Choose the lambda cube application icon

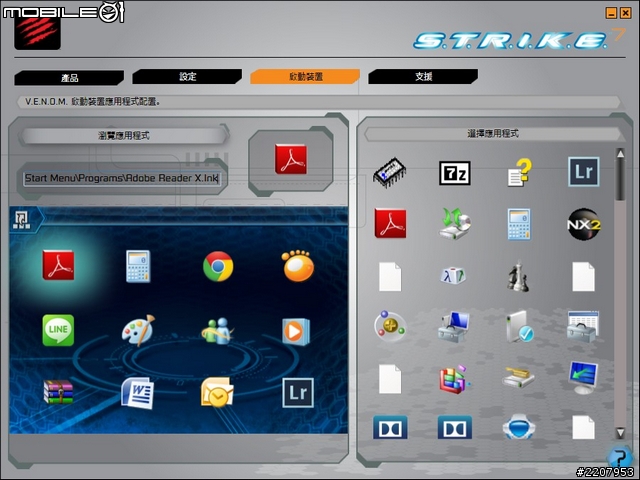(x=453, y=276)
